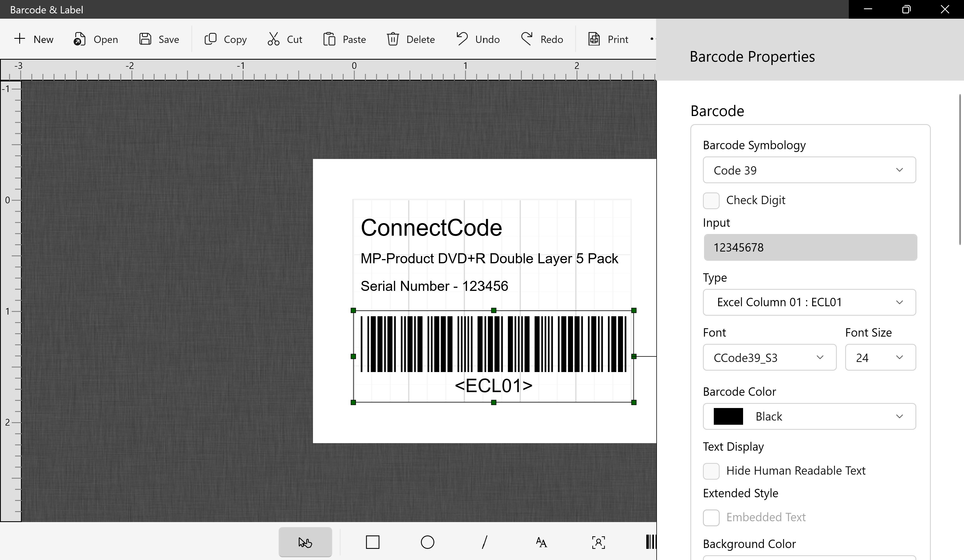
Task: Enable the Embedded Text checkbox
Action: [x=711, y=518]
